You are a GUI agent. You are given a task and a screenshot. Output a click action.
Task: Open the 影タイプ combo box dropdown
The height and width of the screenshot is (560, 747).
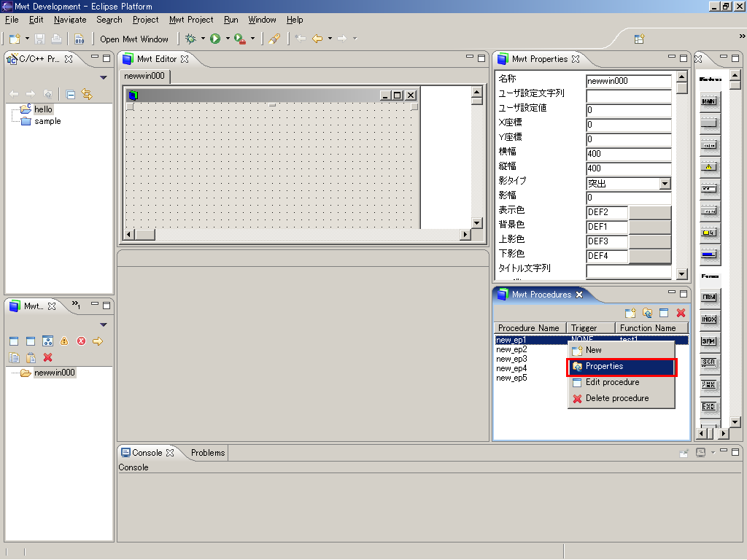665,183
